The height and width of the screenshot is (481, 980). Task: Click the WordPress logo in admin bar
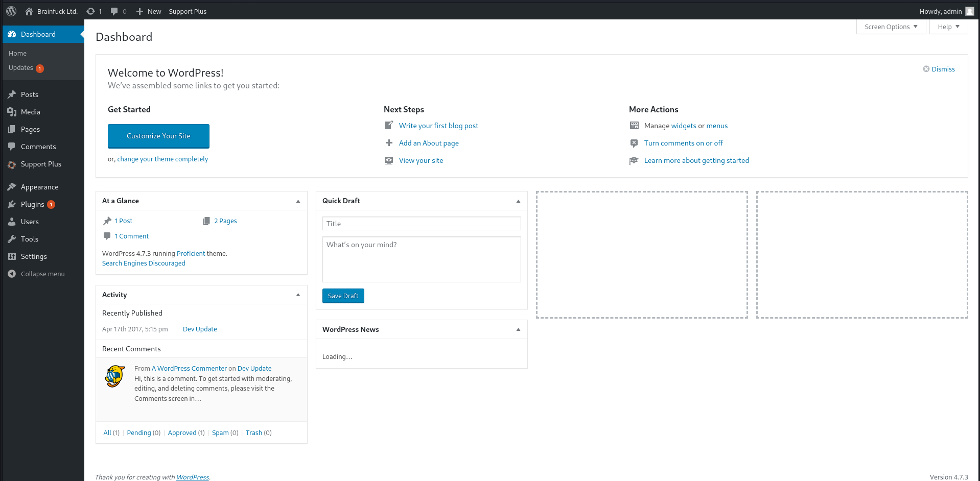point(11,11)
